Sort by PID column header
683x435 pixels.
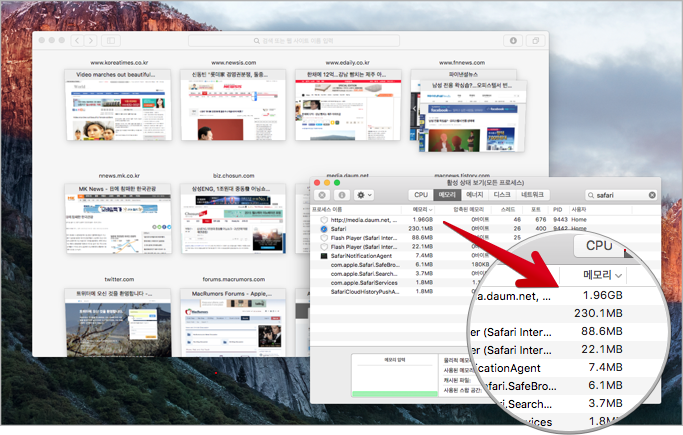[558, 209]
